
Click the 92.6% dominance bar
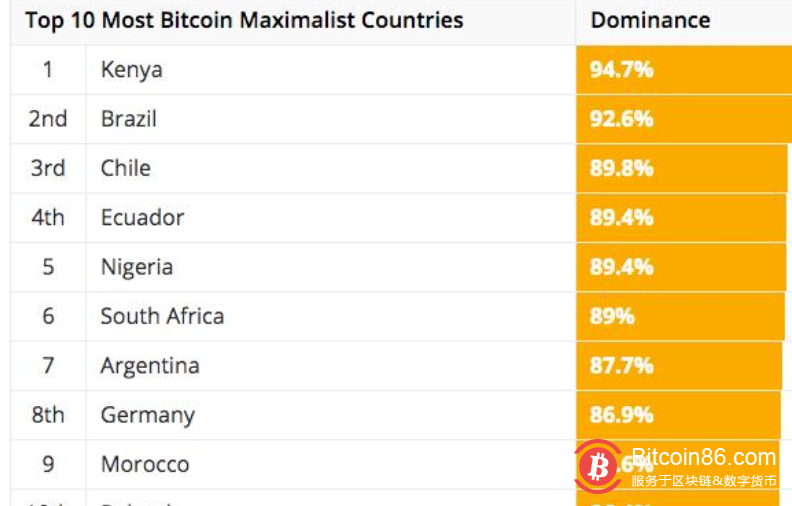coord(683,119)
